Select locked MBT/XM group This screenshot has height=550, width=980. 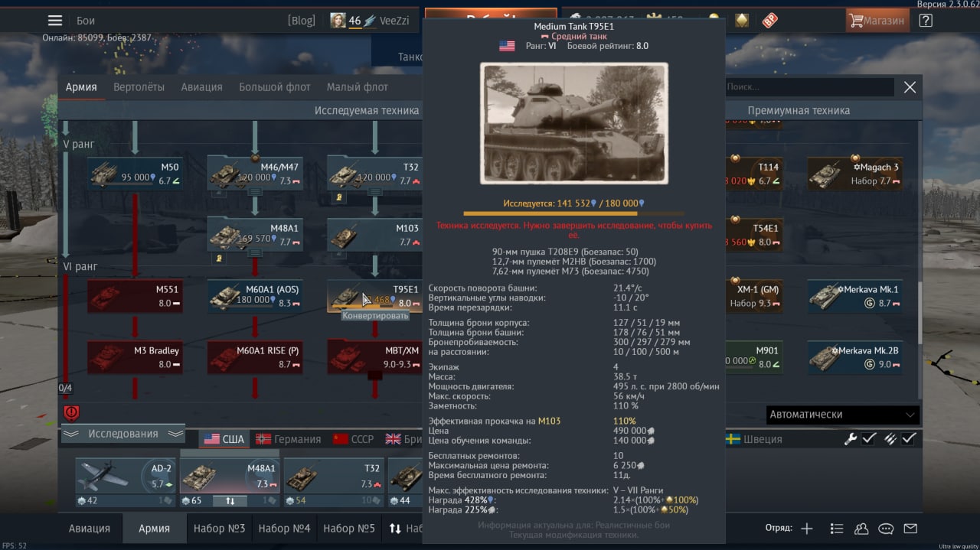(374, 357)
